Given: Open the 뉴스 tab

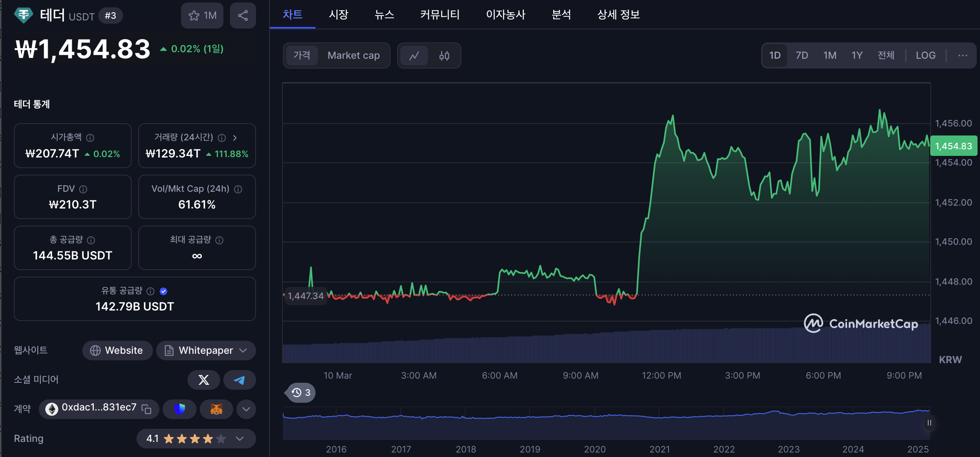Looking at the screenshot, I should [384, 15].
